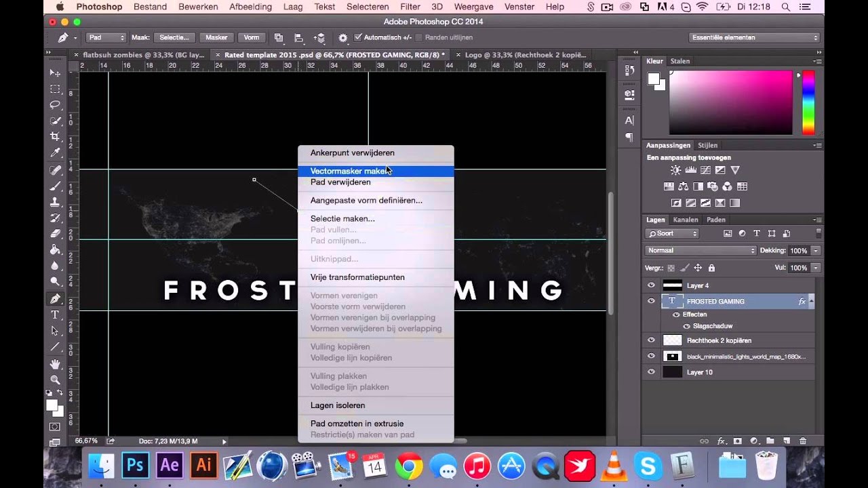
Task: Select the Hand tool
Action: coord(55,363)
